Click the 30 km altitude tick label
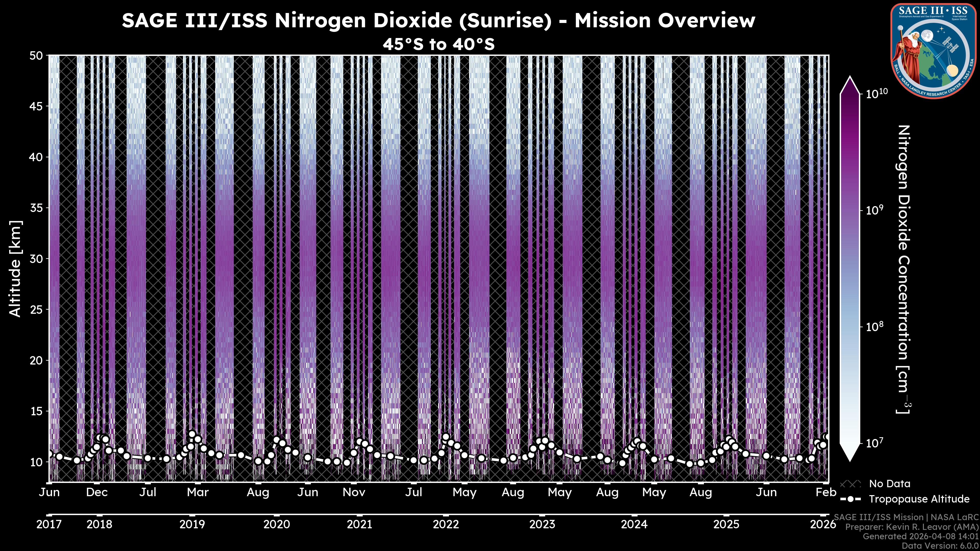Viewport: 980px width, 551px height. (36, 259)
